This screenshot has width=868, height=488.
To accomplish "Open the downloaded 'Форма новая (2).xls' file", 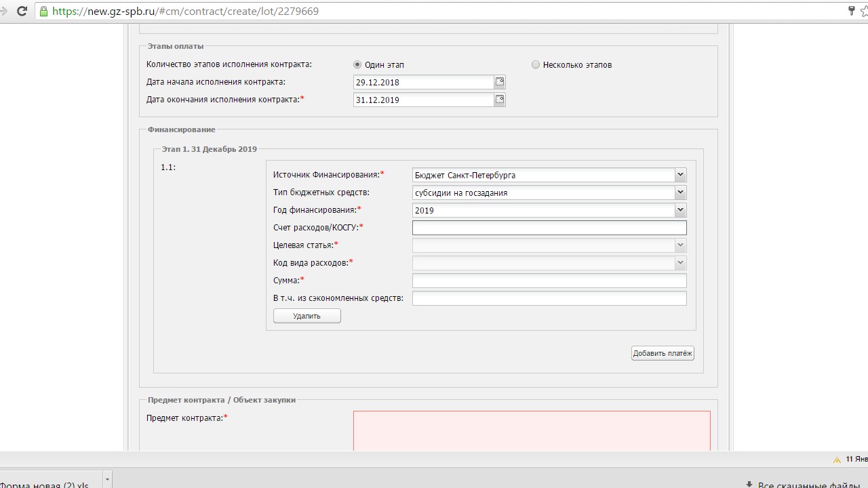I will (x=44, y=484).
